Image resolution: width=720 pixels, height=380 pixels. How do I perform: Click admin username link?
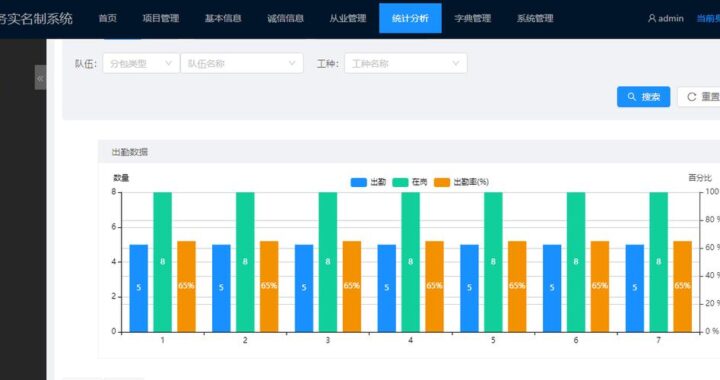670,18
